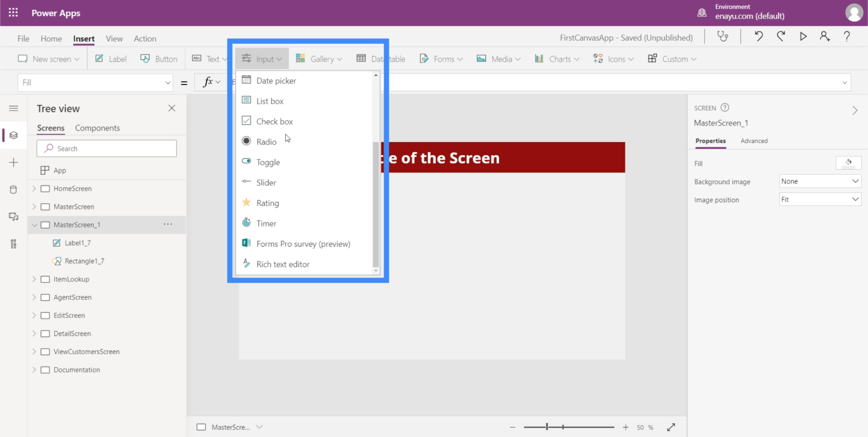Collapse the MasterScreen_1 tree node

tap(34, 225)
